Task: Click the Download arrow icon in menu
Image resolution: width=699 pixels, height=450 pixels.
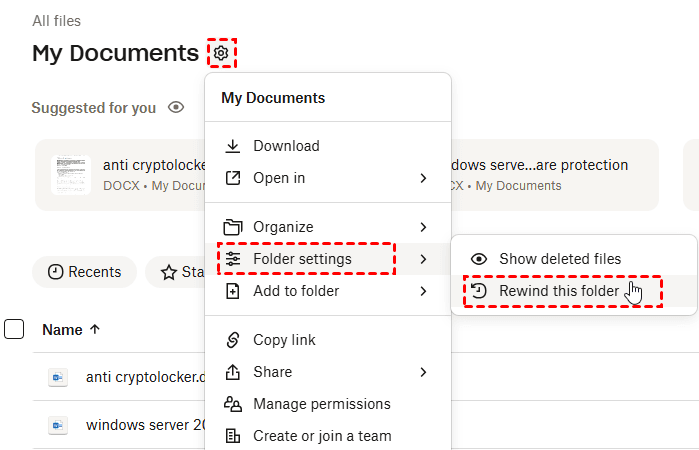Action: (233, 146)
